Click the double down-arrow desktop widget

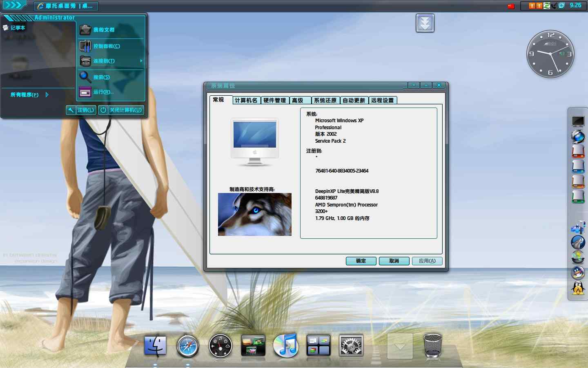(x=425, y=23)
